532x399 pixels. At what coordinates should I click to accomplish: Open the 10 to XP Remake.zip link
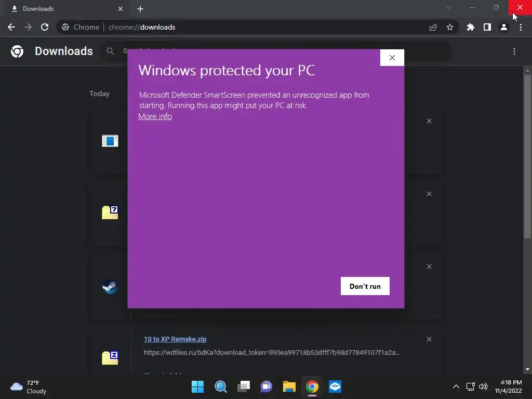[175, 339]
